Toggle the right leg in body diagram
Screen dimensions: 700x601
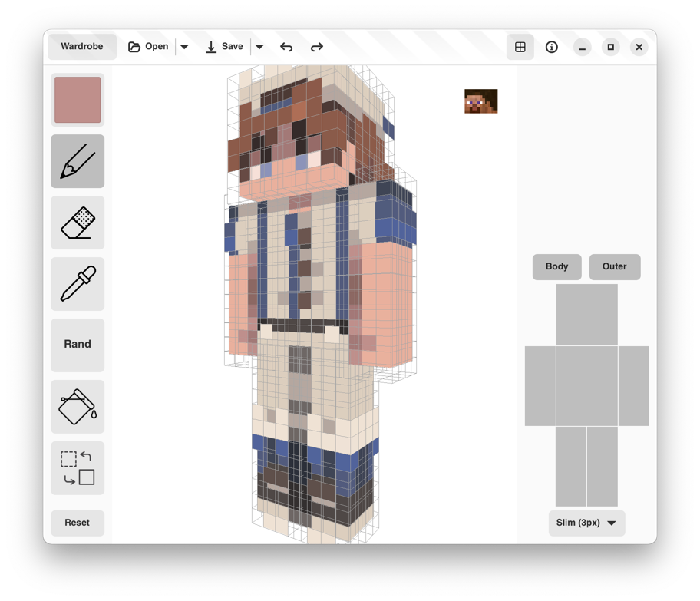point(603,466)
